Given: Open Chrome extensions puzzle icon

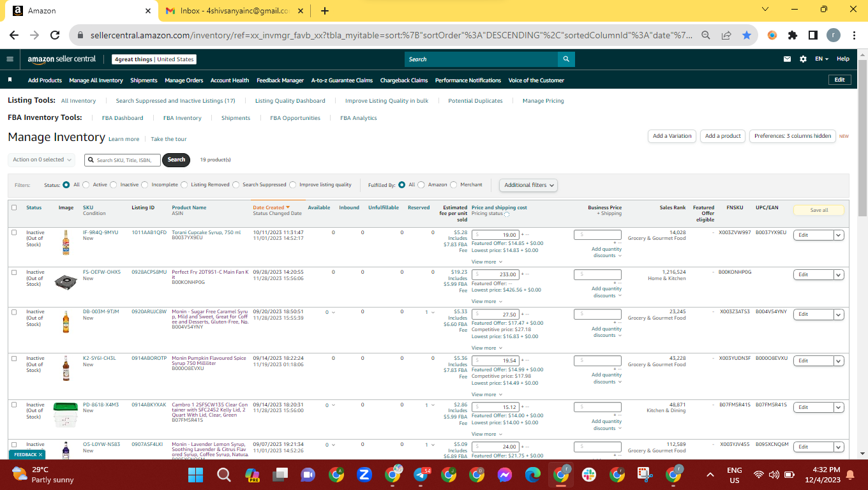Looking at the screenshot, I should pyautogui.click(x=793, y=36).
